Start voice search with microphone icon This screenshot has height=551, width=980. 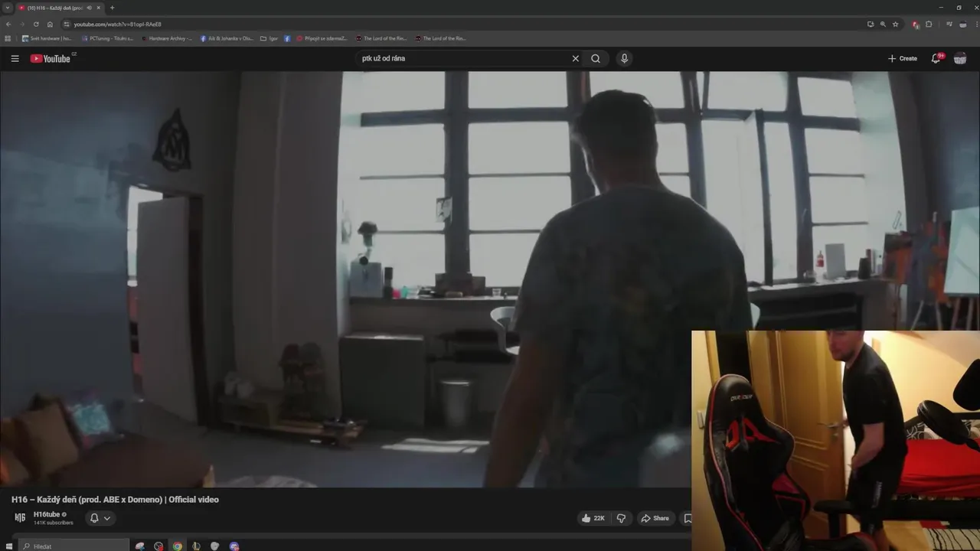(624, 58)
